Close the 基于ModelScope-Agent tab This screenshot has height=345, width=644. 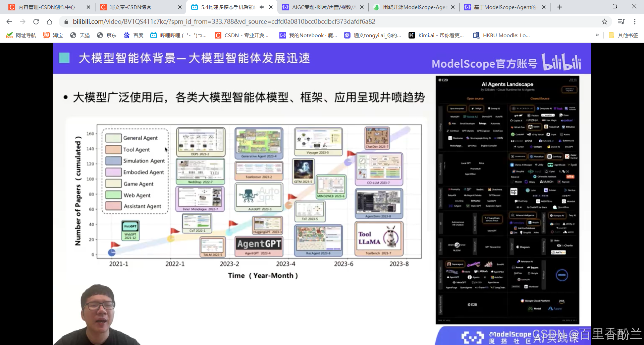coord(544,7)
